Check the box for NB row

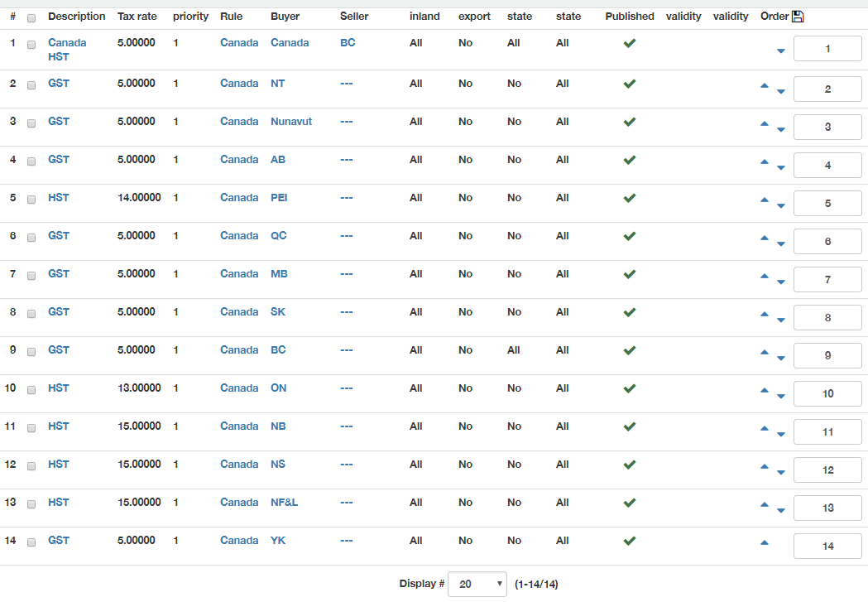[x=31, y=428]
